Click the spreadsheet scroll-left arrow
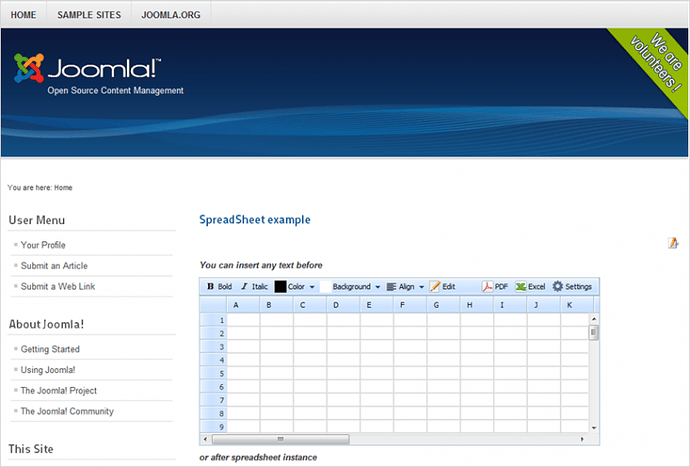Screen dimensions: 690x467 click(205, 439)
